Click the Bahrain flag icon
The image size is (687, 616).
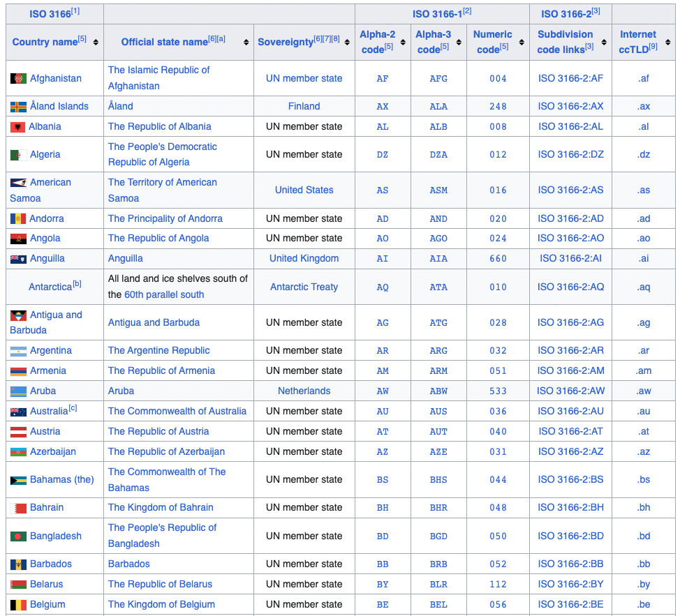pos(18,508)
